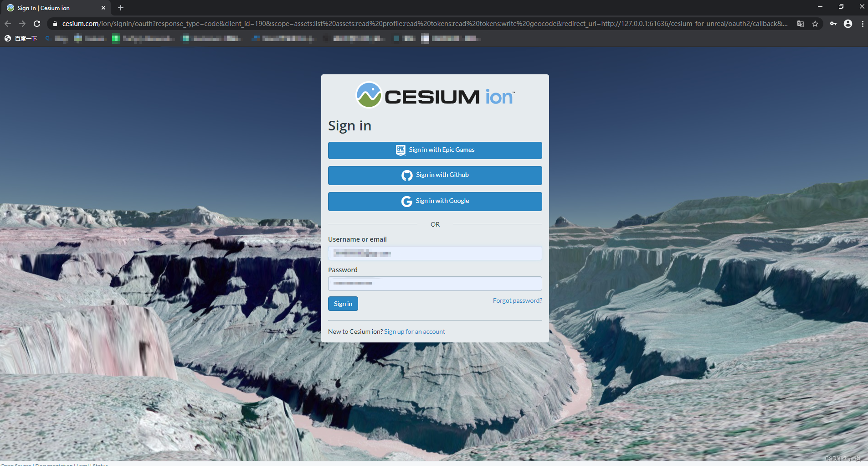Viewport: 868px width, 466px height.
Task: Open the Chrome profile avatar
Action: (x=848, y=24)
